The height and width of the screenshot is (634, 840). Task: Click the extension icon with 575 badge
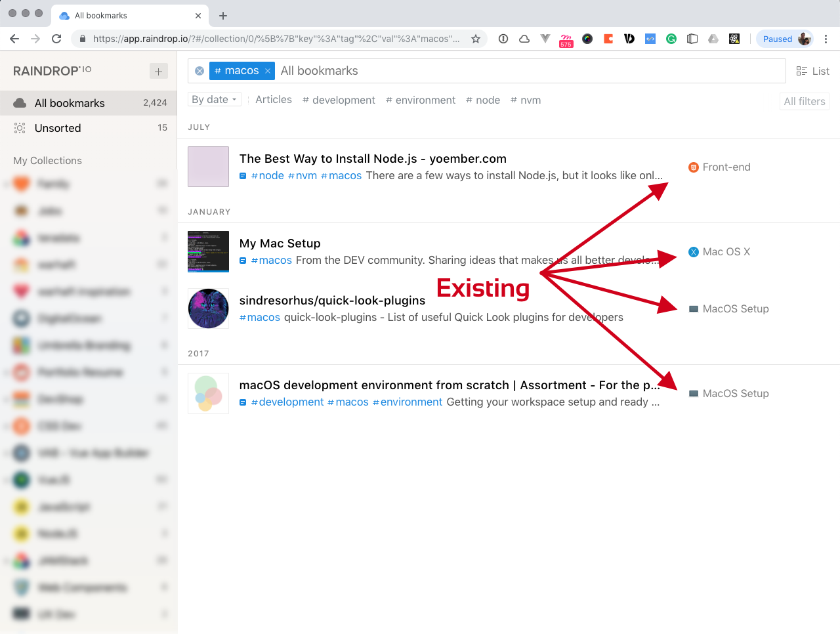click(566, 41)
